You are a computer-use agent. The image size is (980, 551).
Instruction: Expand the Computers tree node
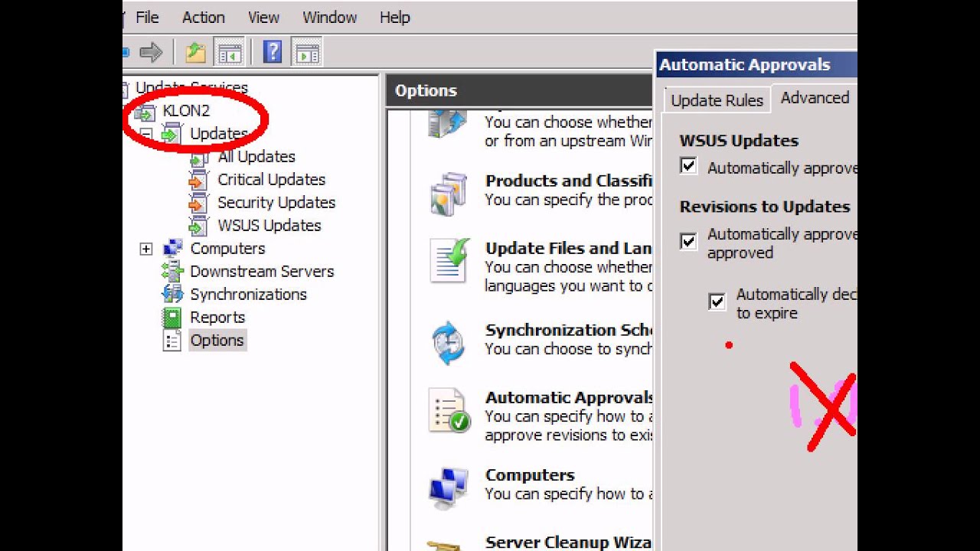[146, 249]
